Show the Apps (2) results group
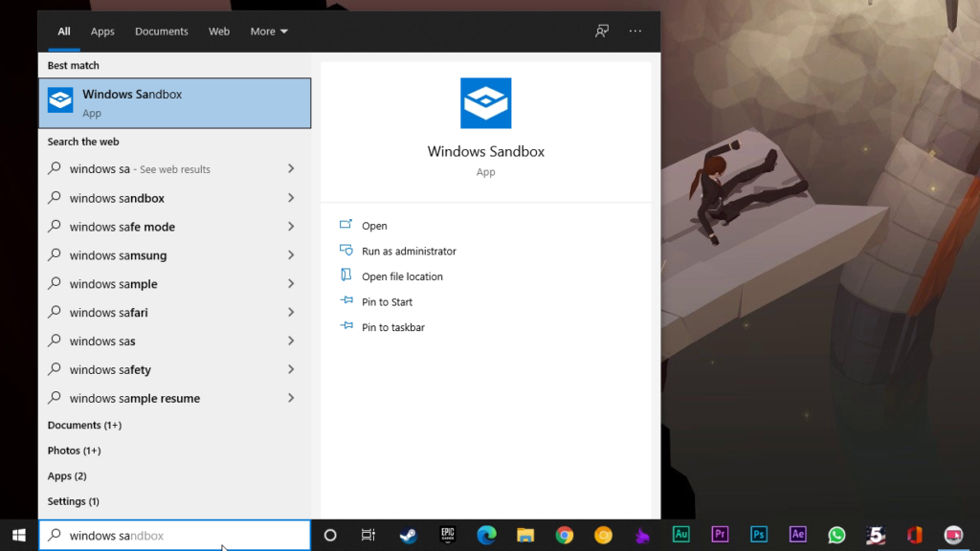 pos(67,476)
